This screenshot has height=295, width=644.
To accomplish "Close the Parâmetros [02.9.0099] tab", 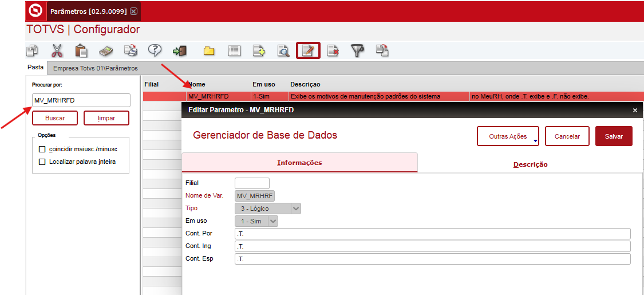I will click(x=133, y=11).
